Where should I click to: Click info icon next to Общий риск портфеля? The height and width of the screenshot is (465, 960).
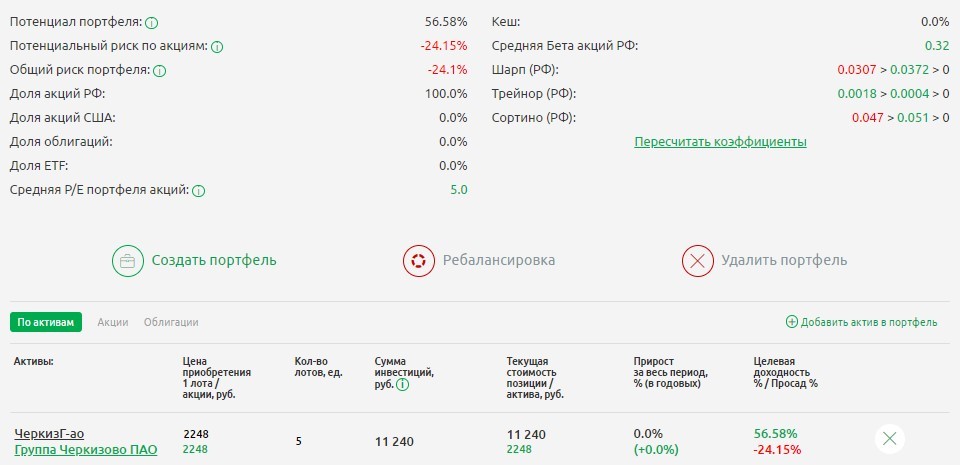click(x=159, y=70)
